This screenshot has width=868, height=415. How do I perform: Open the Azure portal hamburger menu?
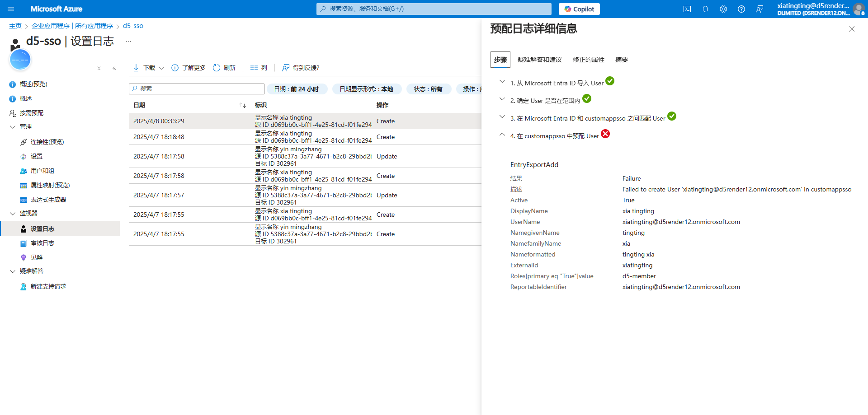coord(11,9)
